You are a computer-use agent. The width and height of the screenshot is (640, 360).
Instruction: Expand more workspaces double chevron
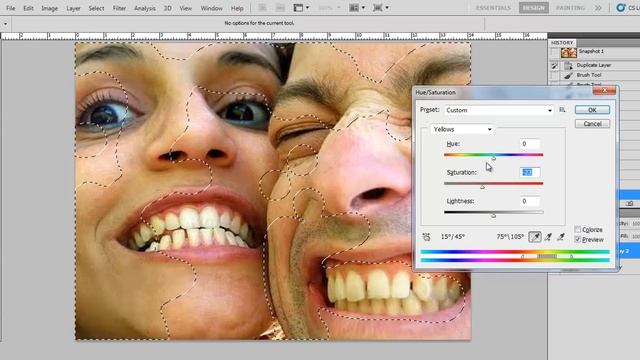click(598, 8)
